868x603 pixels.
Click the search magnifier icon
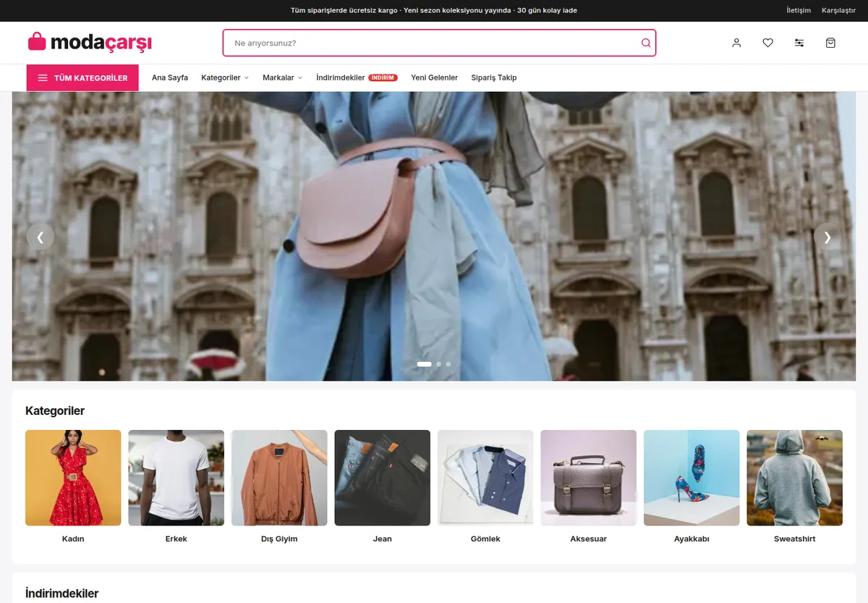[646, 43]
